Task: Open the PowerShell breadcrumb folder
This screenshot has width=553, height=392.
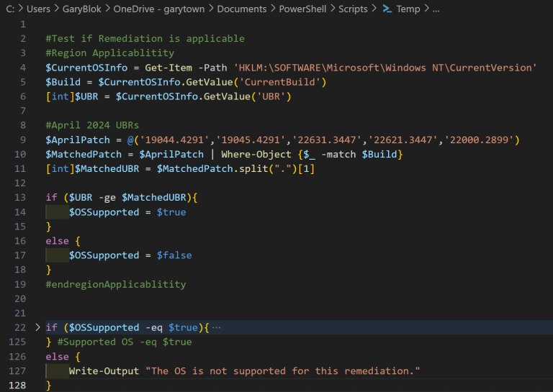Action: point(302,9)
